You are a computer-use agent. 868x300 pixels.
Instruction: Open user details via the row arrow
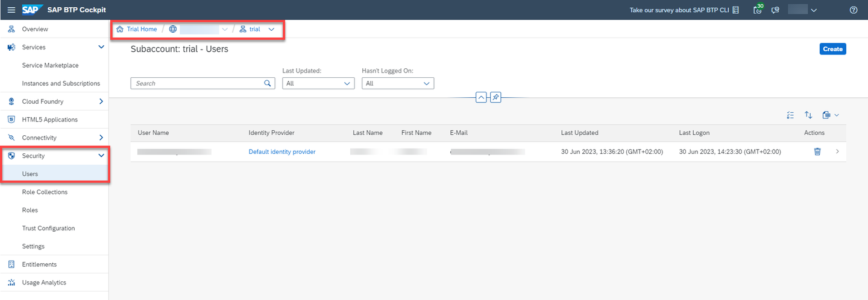[x=837, y=152]
